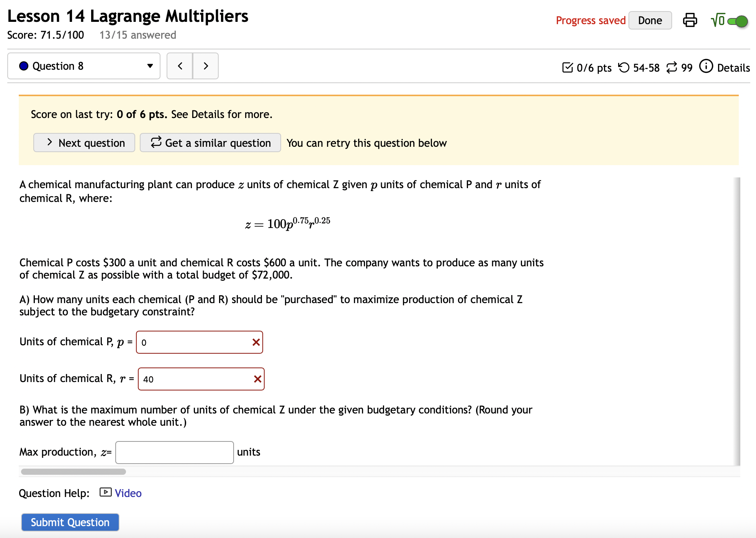Click the print icon
The height and width of the screenshot is (538, 756).
(691, 20)
